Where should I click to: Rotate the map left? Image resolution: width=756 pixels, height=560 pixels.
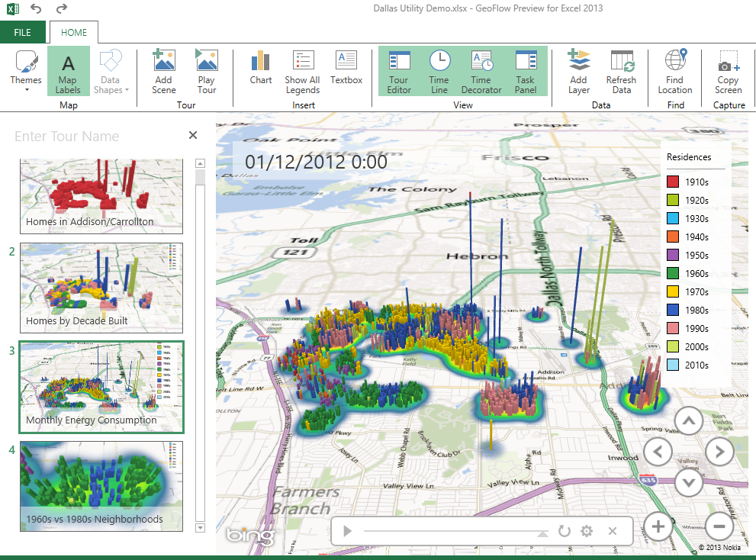(658, 452)
